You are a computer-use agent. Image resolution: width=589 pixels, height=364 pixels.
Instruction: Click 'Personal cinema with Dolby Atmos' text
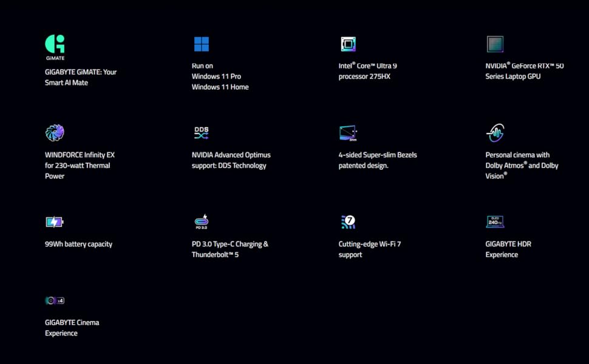click(522, 166)
